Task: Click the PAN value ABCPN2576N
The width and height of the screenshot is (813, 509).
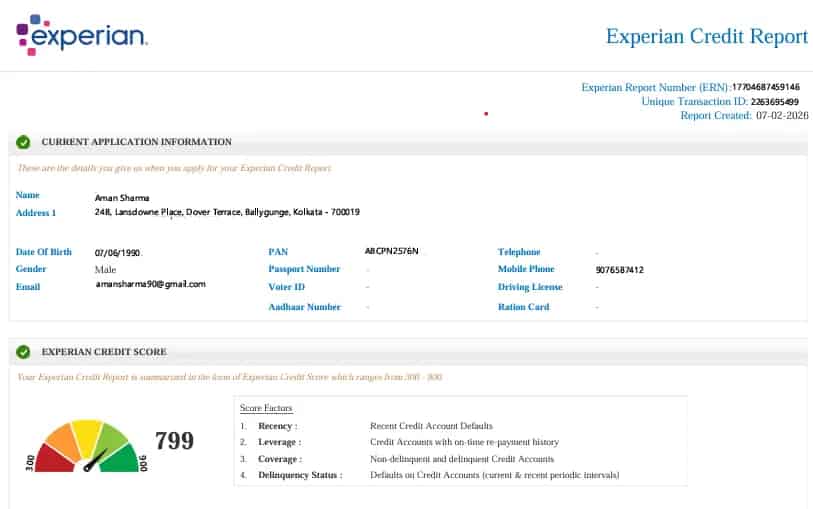Action: (x=392, y=251)
